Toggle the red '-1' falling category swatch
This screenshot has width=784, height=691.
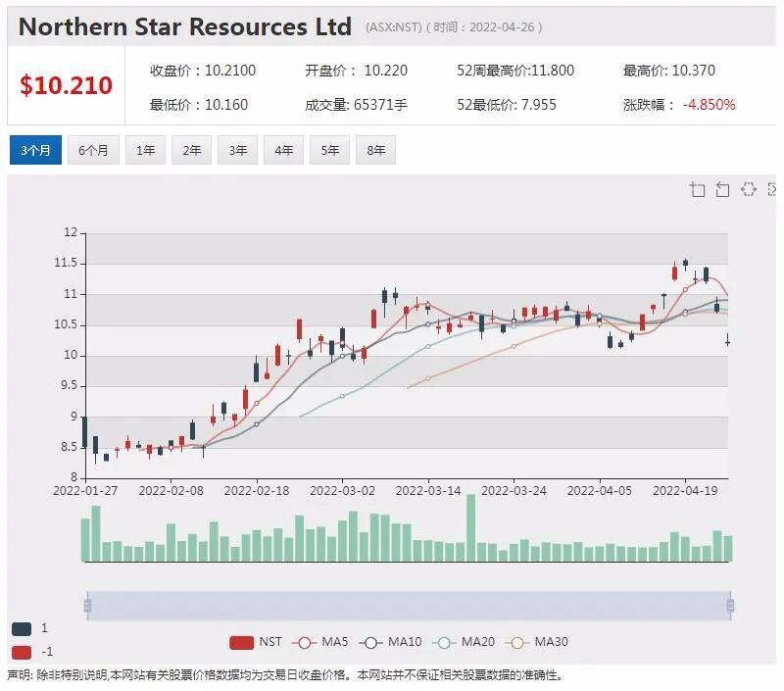(22, 653)
